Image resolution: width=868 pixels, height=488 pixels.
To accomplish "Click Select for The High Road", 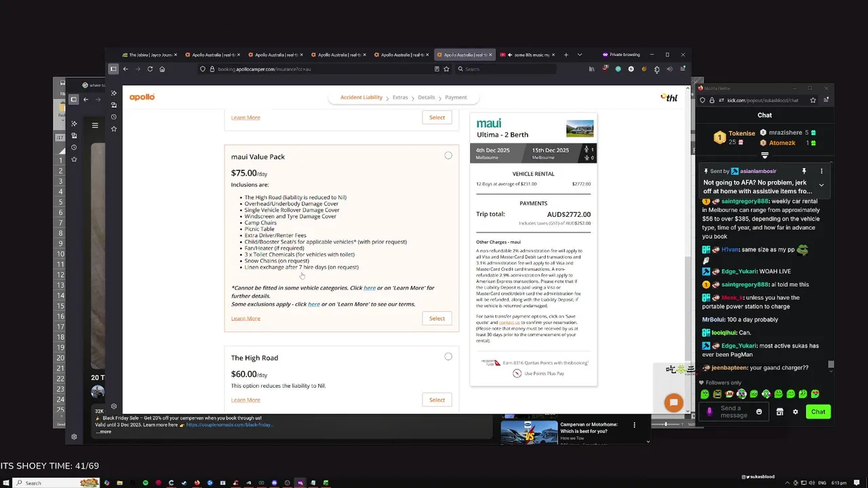I will [437, 400].
